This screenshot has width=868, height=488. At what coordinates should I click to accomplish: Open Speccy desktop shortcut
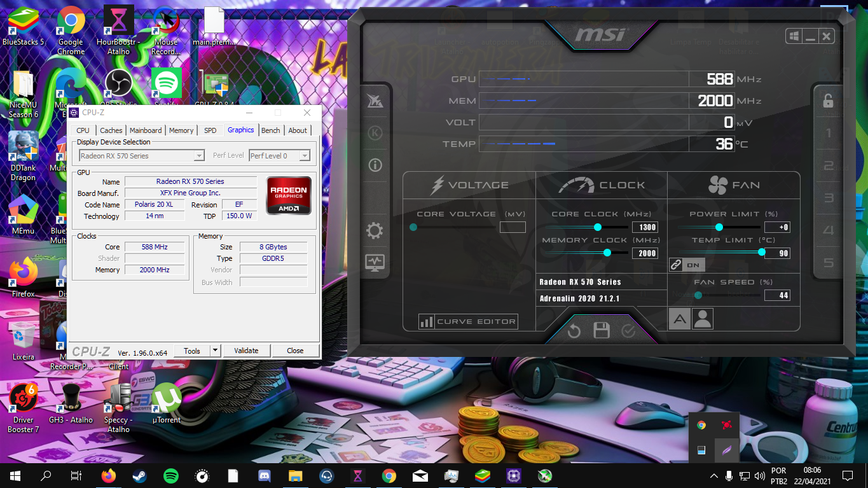(x=118, y=408)
